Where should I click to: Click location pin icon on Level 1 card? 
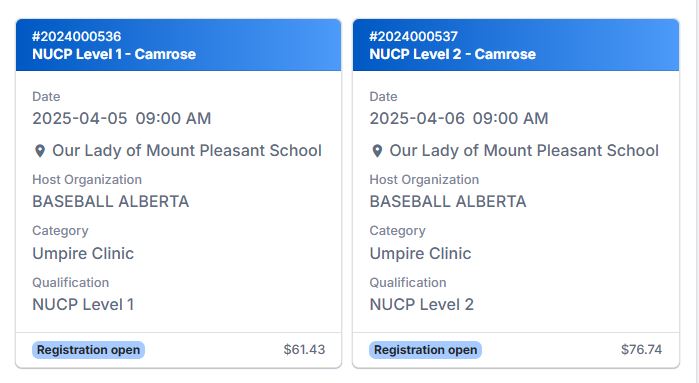[x=40, y=151]
